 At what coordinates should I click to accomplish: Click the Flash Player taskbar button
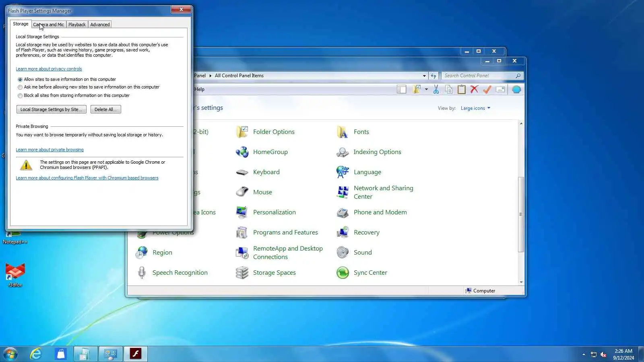[136, 354]
